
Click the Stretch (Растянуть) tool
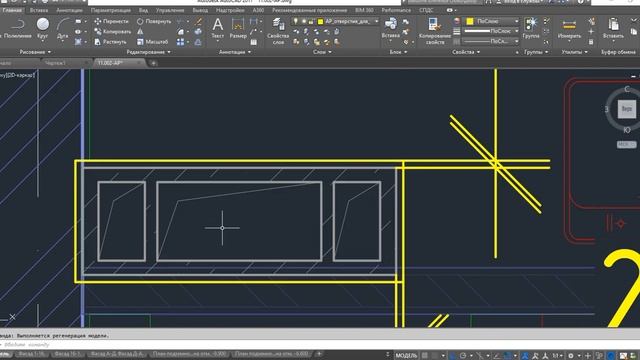(x=110, y=42)
